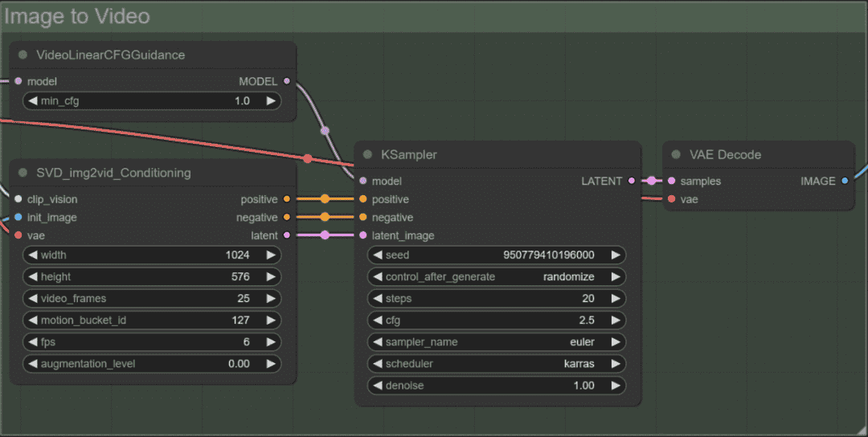Select previous control_after_generate option
Screen dimensions: 868x437
pyautogui.click(x=378, y=276)
